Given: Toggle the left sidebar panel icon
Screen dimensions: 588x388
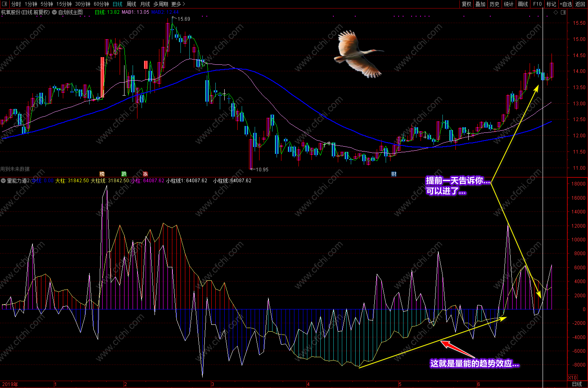Looking at the screenshot, I should tap(4, 4).
